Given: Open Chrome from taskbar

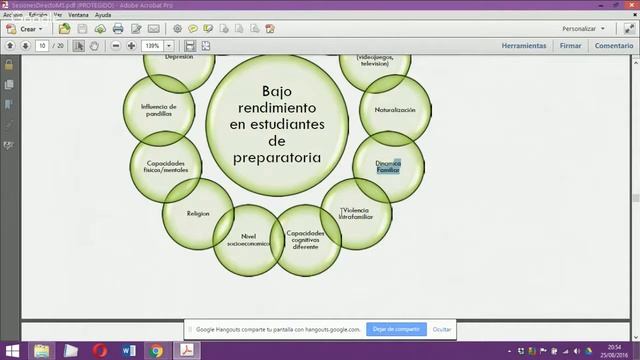Looking at the screenshot, I should (156, 351).
